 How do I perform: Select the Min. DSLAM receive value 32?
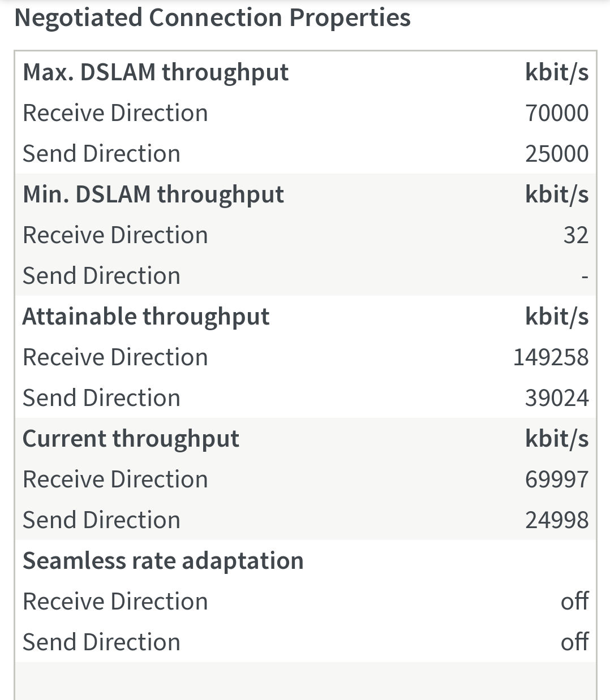pos(575,235)
